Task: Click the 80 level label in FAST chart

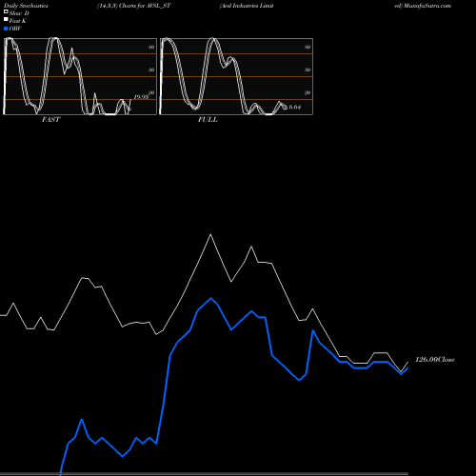Action: (x=151, y=47)
